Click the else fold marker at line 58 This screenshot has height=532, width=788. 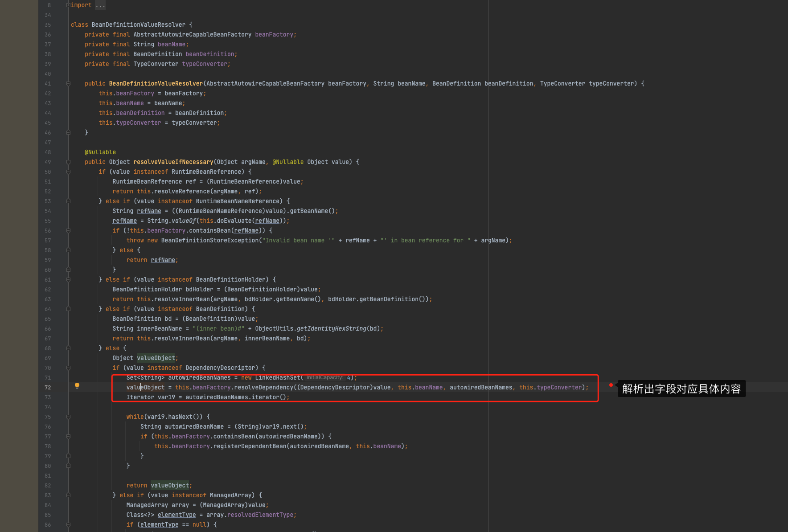click(68, 250)
